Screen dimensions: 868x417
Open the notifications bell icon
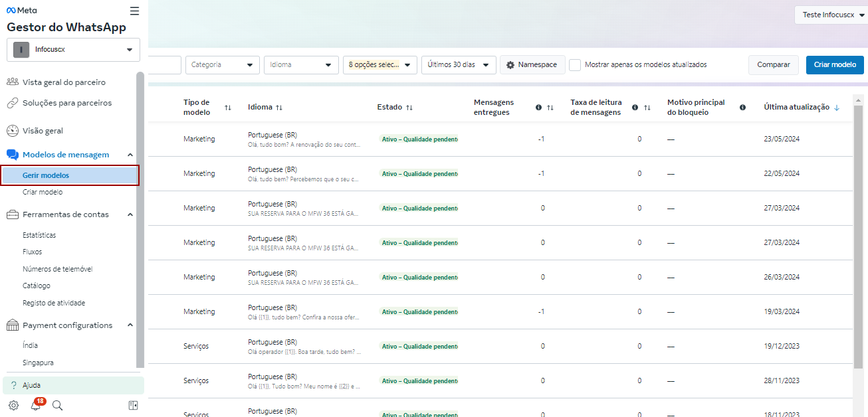36,405
